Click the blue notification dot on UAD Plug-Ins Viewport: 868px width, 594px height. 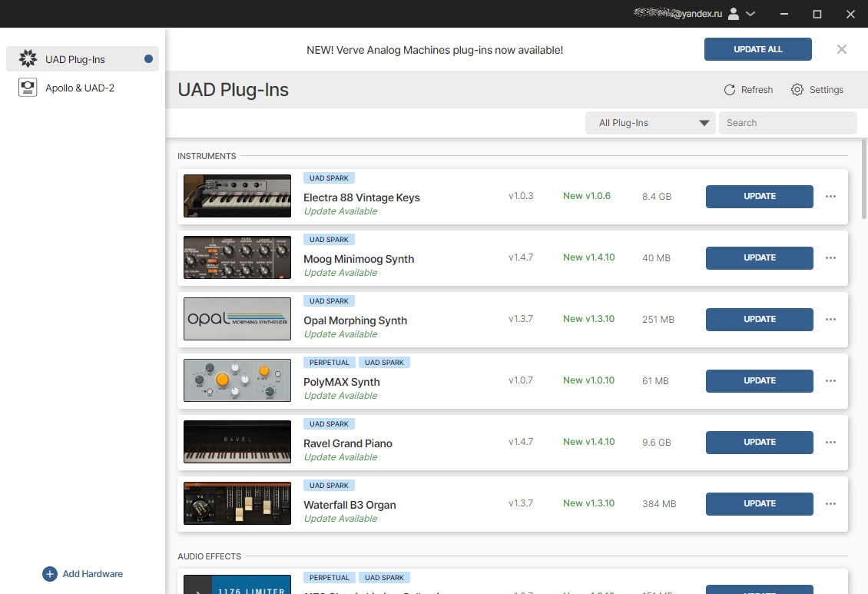click(x=148, y=58)
